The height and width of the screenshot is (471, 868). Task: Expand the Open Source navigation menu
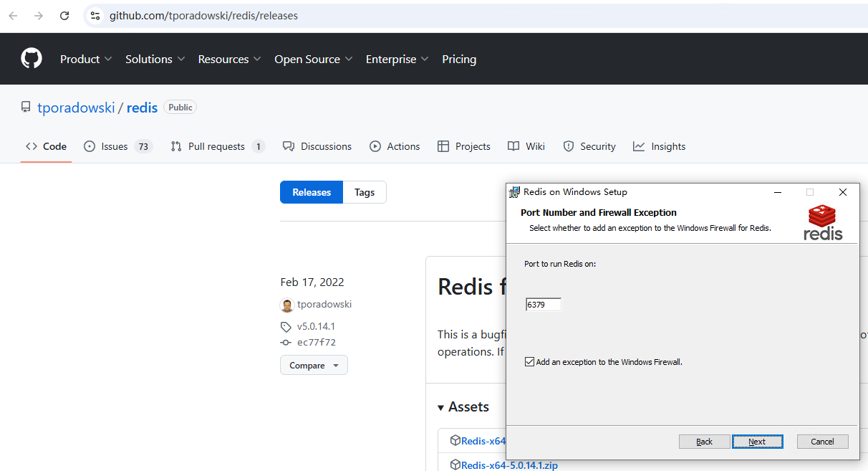(313, 60)
